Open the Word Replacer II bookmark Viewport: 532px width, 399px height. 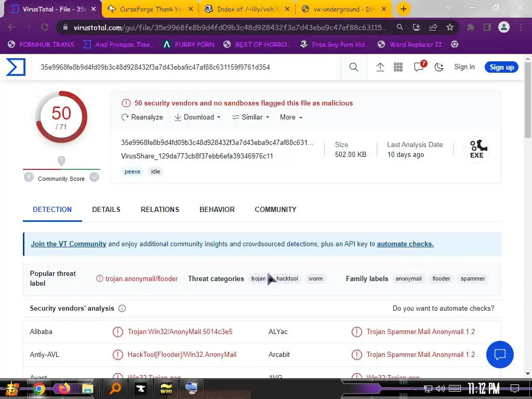point(410,45)
